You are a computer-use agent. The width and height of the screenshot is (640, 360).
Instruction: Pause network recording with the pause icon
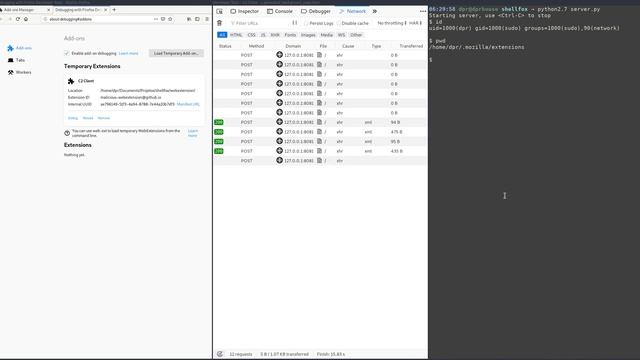(295, 23)
